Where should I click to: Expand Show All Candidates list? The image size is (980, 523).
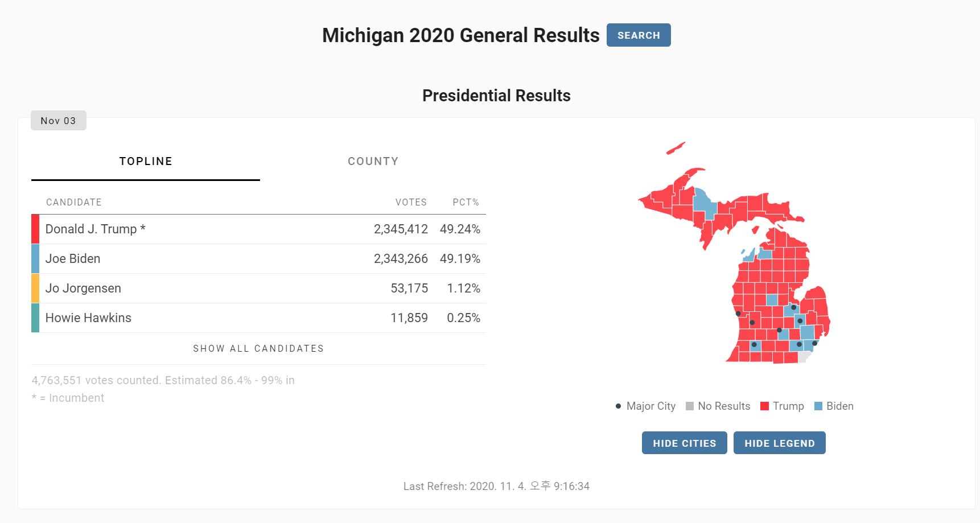pos(258,348)
